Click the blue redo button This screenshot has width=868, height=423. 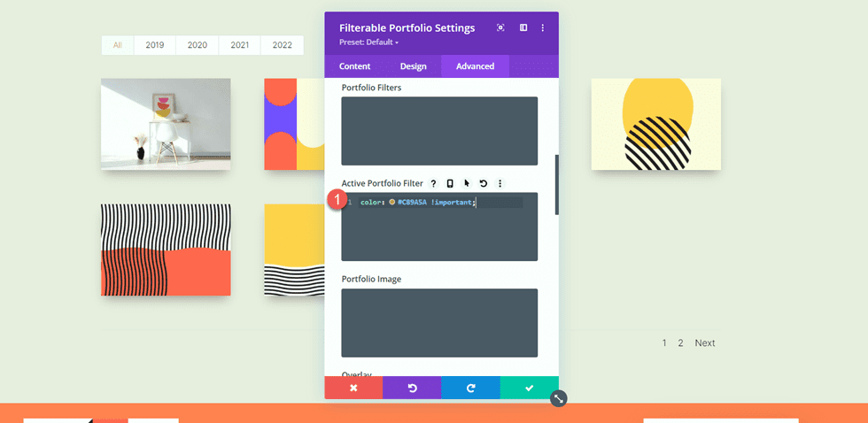(470, 388)
